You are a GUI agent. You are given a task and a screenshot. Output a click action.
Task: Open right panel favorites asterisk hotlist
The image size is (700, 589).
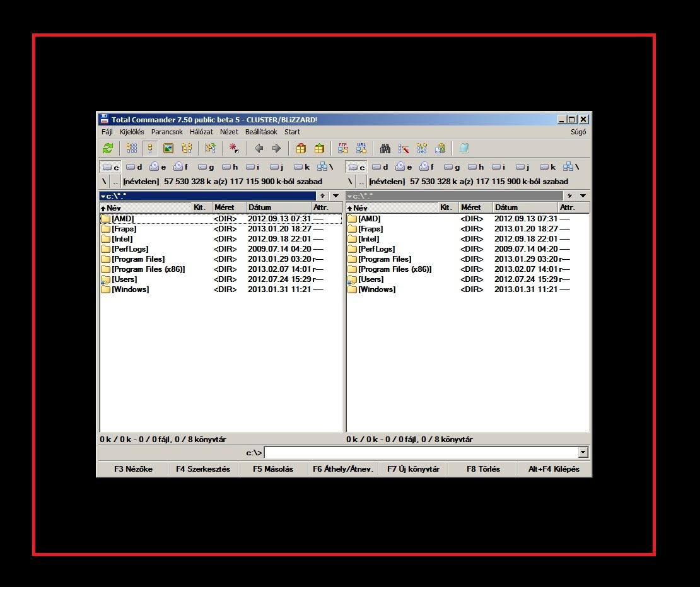click(569, 196)
